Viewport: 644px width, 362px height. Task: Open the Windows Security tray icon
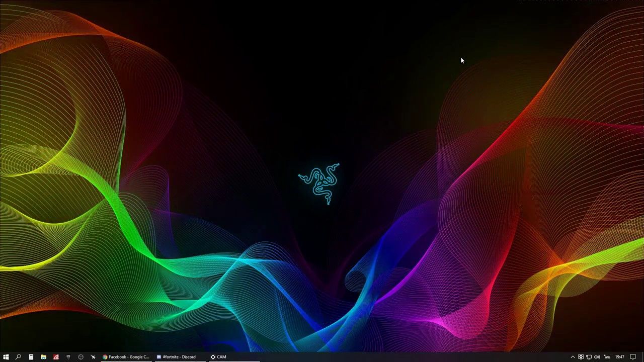(x=581, y=357)
